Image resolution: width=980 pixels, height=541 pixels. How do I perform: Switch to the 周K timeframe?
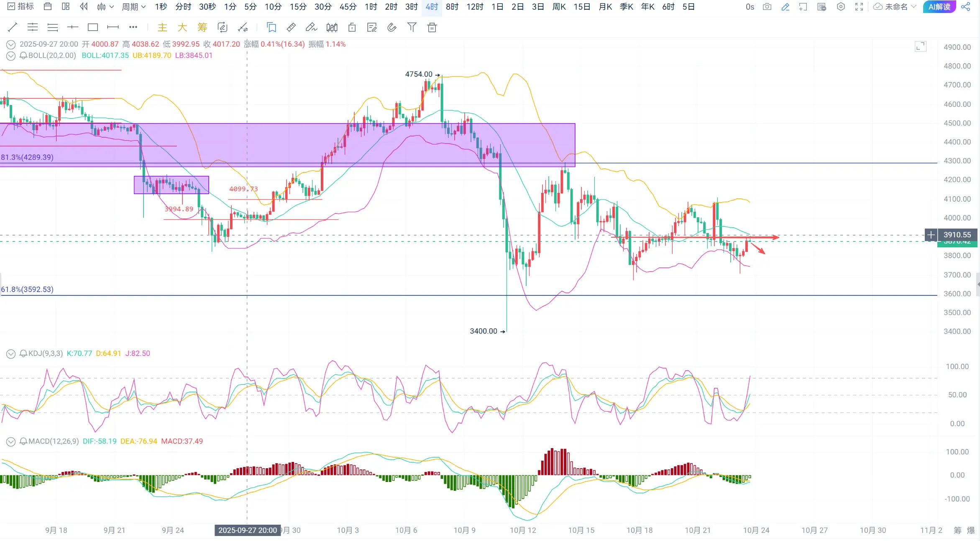(x=559, y=7)
